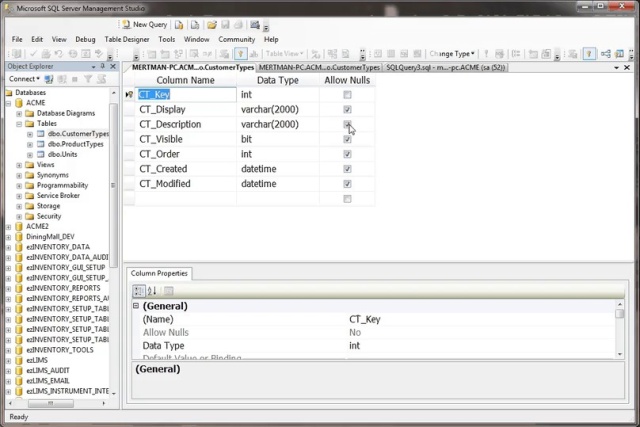Screen dimensions: 640x427
Task: Open the active document list dropdown arrow
Action: [616, 67]
